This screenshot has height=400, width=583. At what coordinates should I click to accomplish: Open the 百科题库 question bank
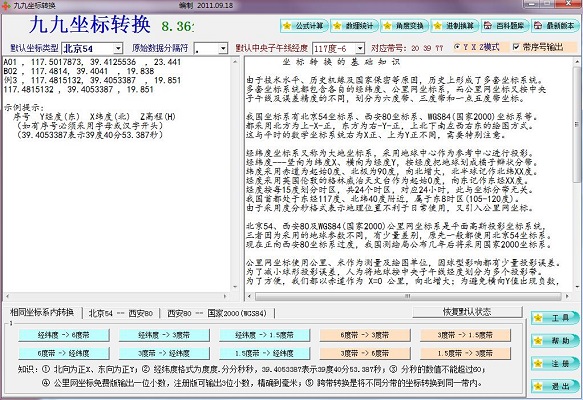point(505,26)
